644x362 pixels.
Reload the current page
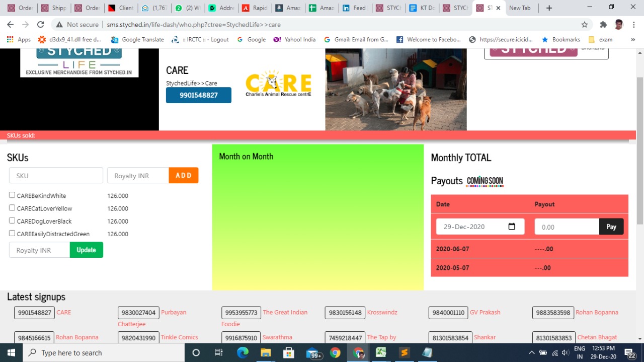[x=40, y=24]
